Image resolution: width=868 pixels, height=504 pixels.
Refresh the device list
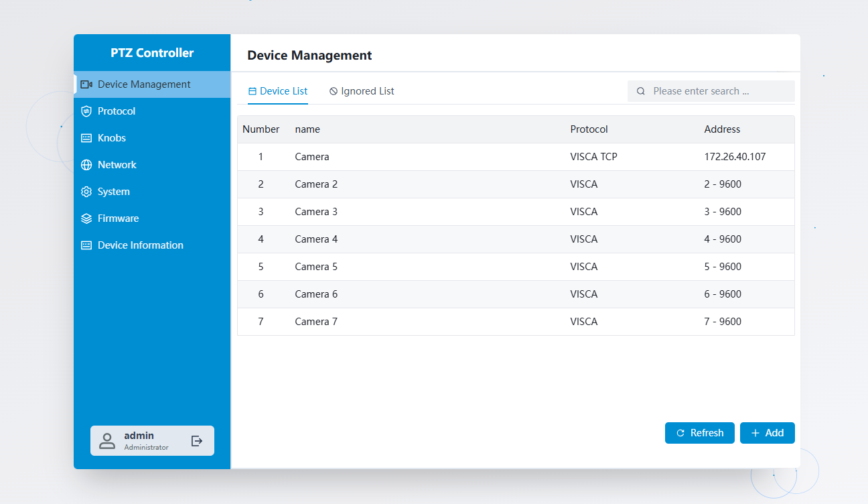700,433
